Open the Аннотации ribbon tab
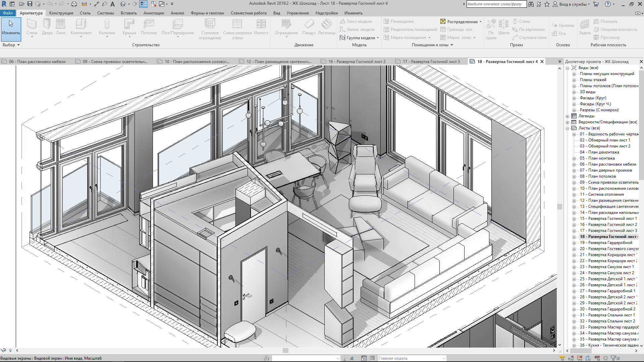This screenshot has height=362, width=644. 154,13
